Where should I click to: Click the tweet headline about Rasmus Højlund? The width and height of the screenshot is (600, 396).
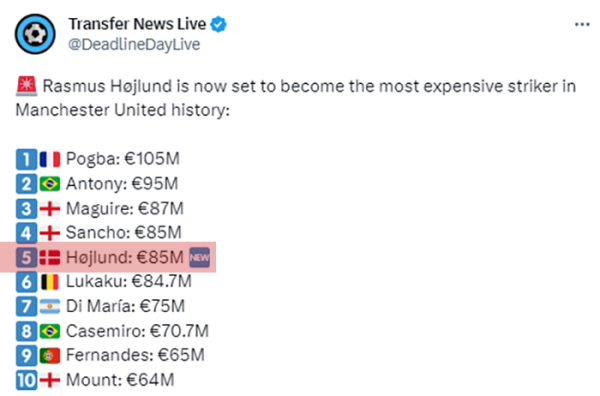[x=296, y=98]
